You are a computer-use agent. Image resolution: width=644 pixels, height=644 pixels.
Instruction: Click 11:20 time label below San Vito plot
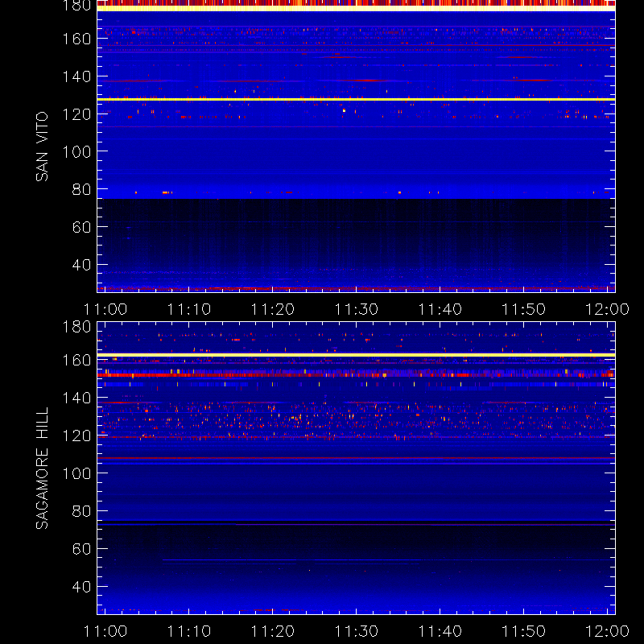(273, 309)
